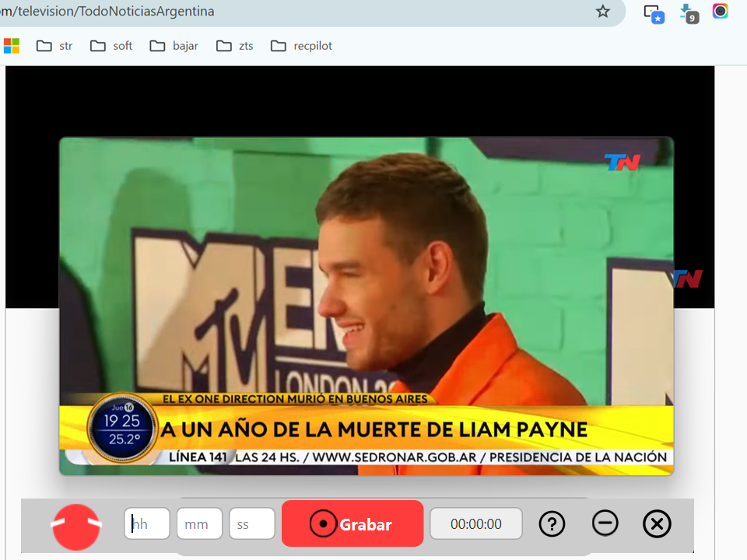Bookmark this page with the star icon

point(602,12)
